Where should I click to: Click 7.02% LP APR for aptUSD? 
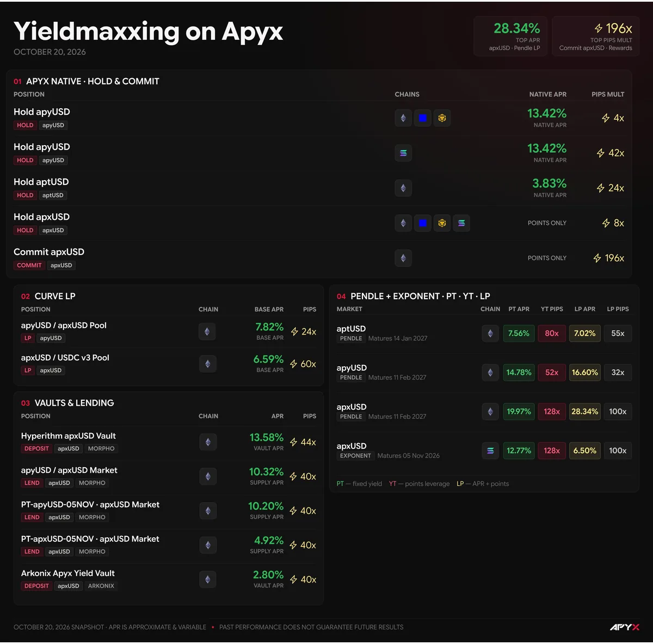click(585, 333)
